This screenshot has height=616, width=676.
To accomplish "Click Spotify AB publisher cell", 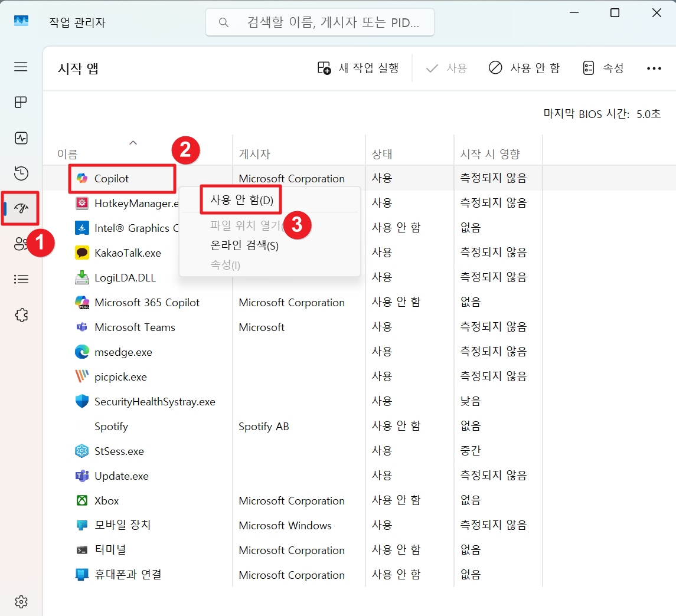I will pos(264,427).
